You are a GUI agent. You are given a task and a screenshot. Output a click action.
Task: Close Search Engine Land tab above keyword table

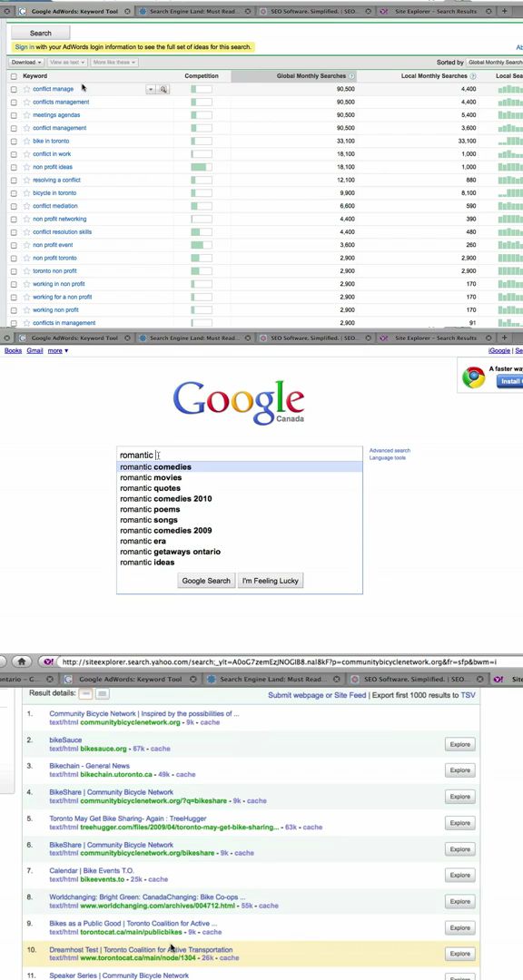click(x=249, y=11)
